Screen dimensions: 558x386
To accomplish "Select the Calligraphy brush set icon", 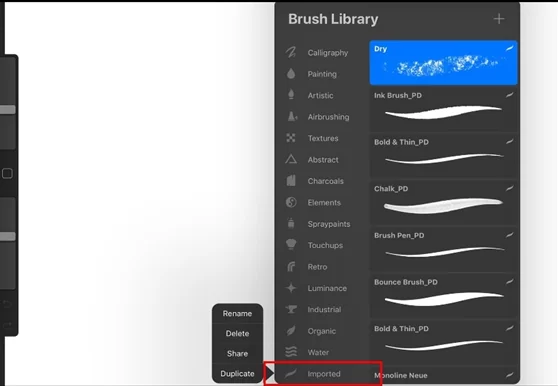I will 291,52.
